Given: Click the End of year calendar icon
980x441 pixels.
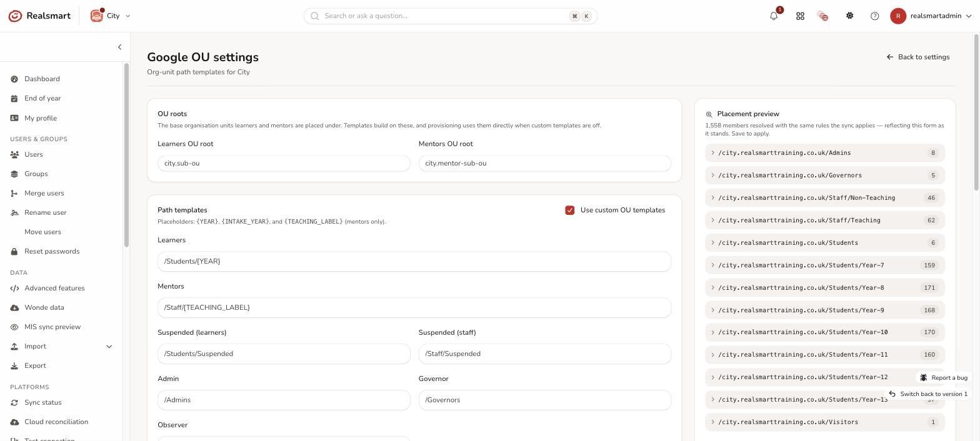Looking at the screenshot, I should click(14, 98).
